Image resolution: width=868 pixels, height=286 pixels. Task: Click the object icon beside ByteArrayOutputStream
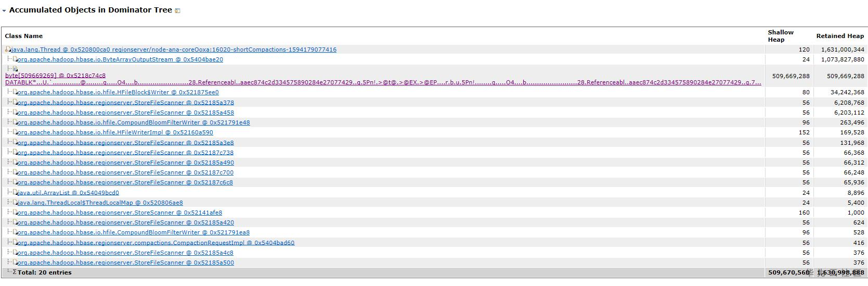(x=15, y=59)
